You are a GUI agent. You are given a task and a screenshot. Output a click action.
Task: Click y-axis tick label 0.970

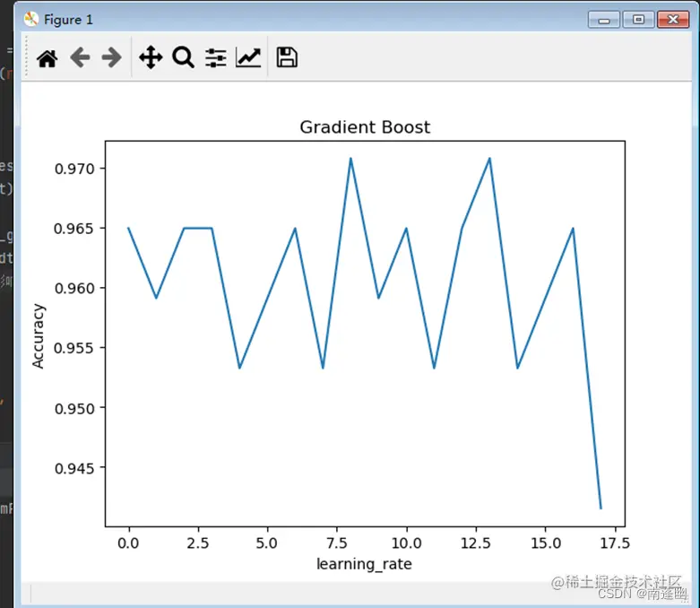click(74, 169)
